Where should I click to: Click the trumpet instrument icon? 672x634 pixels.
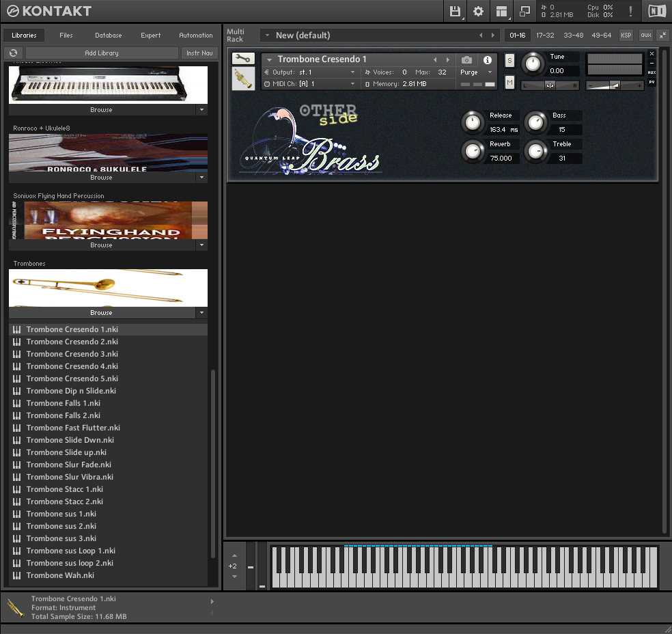243,79
